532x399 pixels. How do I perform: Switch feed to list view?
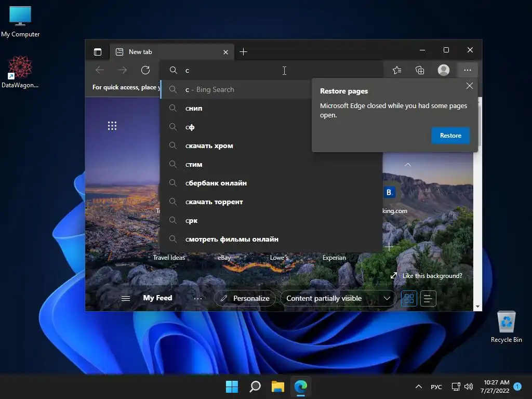pyautogui.click(x=428, y=299)
